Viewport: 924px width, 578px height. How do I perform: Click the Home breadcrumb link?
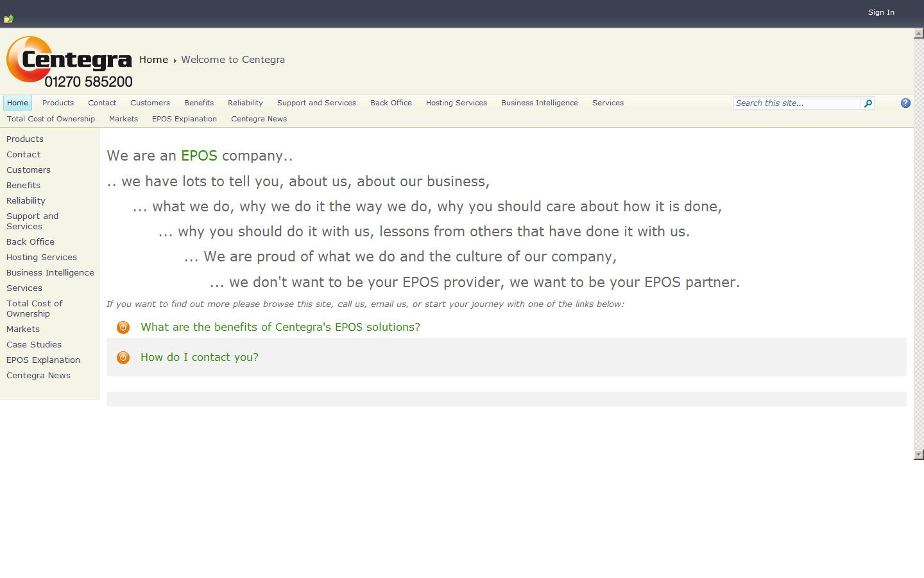coord(153,60)
